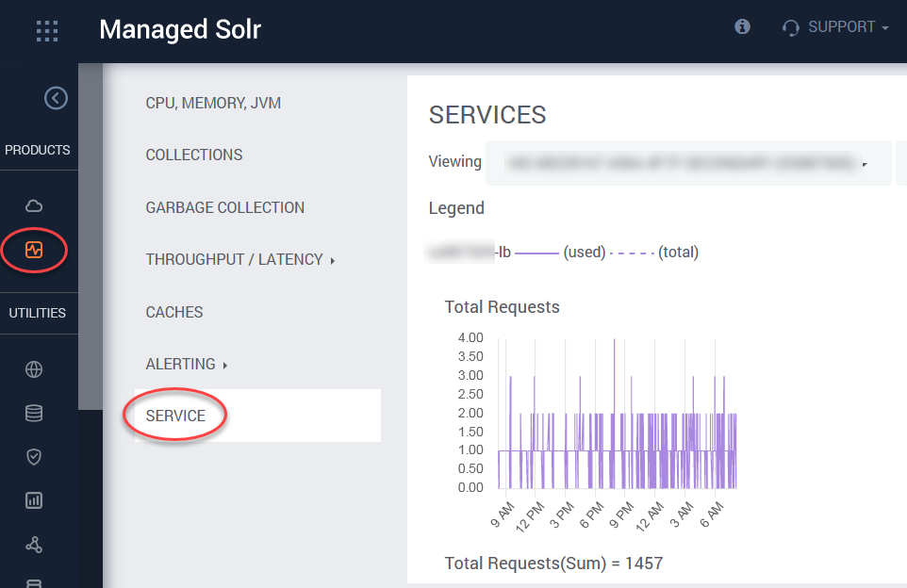This screenshot has height=588, width=907.
Task: Click the dashed purple (total) legend line
Action: [x=633, y=253]
